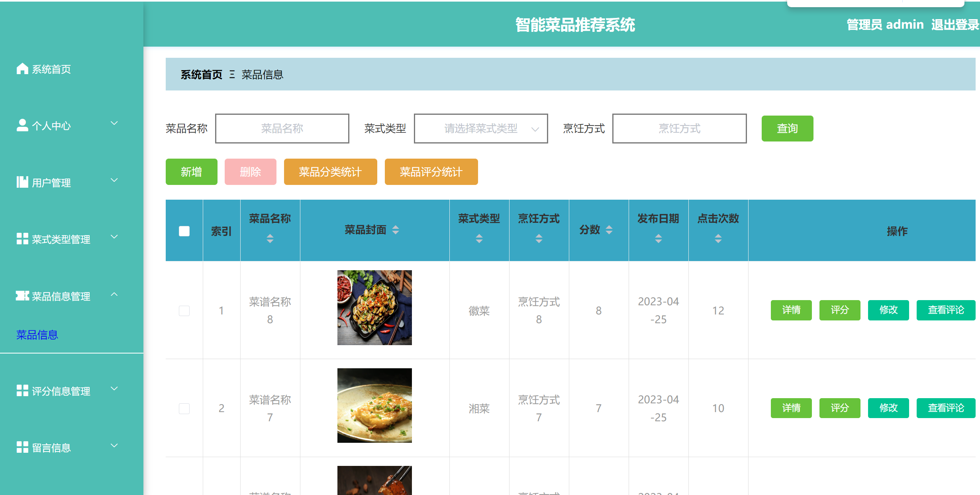Click the dish cover thumbnail in row 1
Viewport: 980px width, 495px height.
pyautogui.click(x=374, y=308)
